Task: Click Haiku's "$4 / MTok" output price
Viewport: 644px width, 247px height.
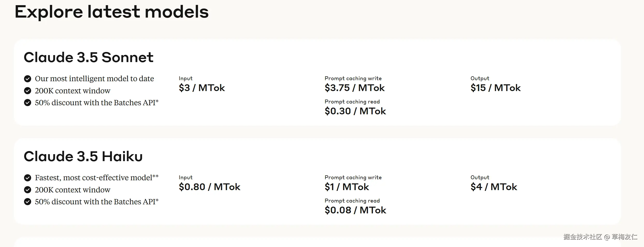Action: click(494, 187)
